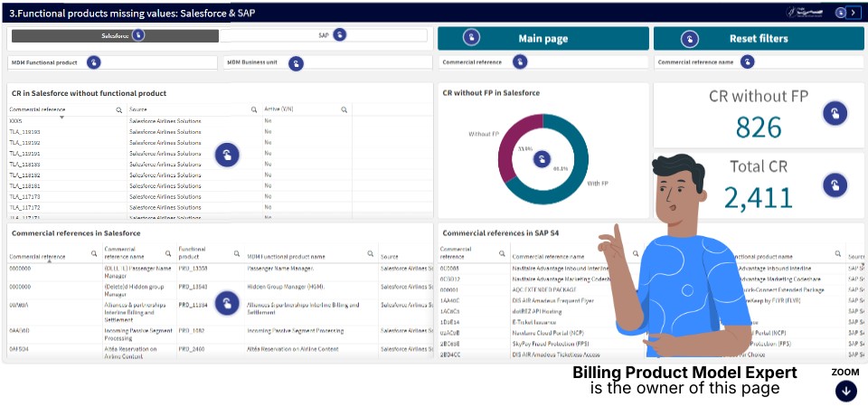This screenshot has height=407, width=868.
Task: Switch to the Salesforce tab
Action: tap(115, 35)
